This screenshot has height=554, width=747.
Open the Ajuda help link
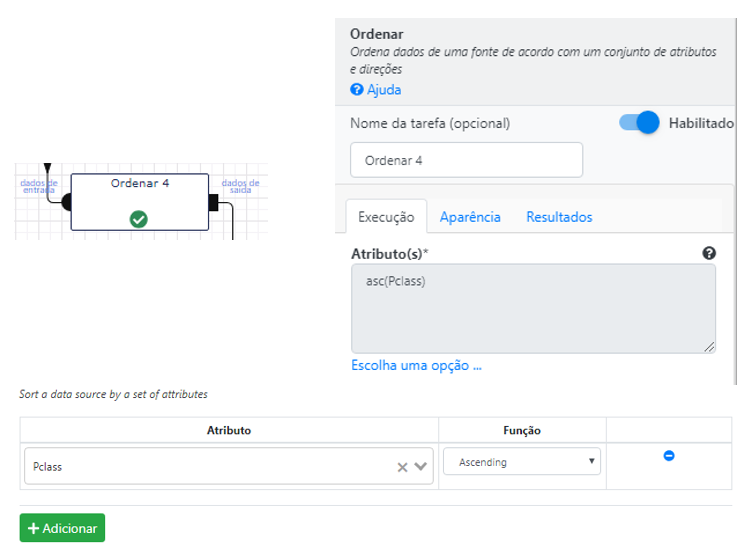(375, 90)
